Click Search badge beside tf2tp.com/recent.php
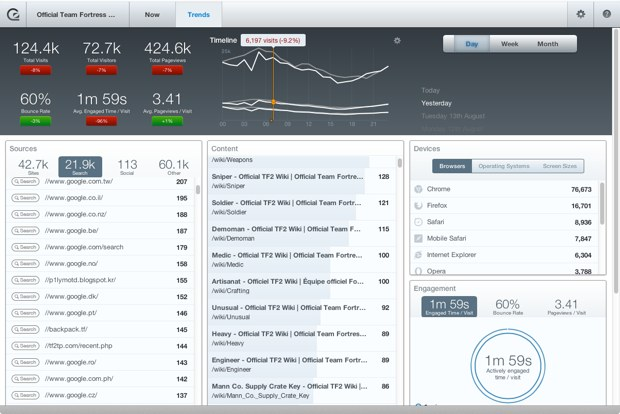Viewport: 620px width, 414px height. click(25, 346)
